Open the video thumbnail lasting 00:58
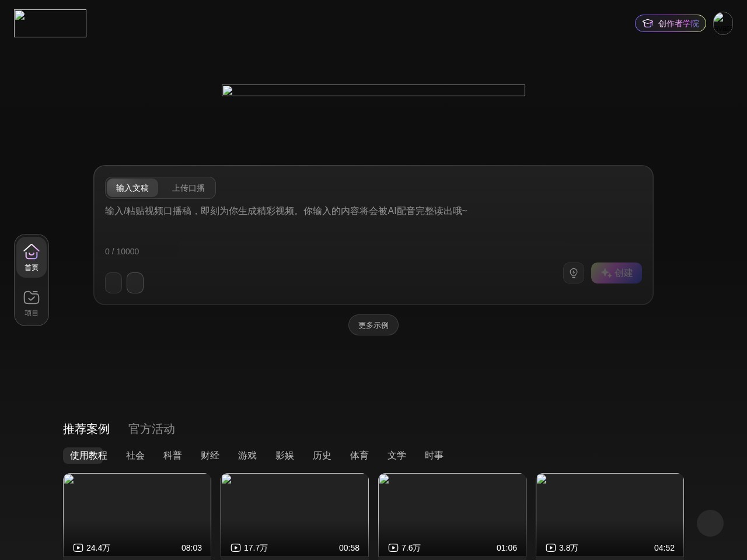The image size is (747, 560). (295, 515)
